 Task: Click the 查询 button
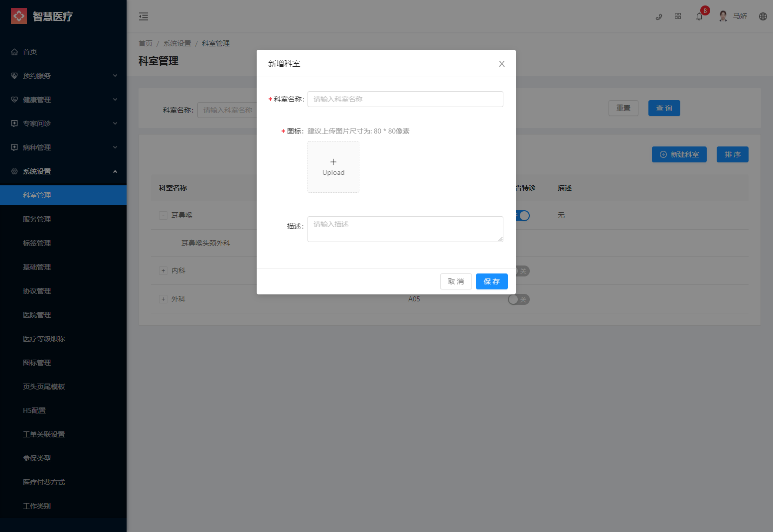point(664,108)
